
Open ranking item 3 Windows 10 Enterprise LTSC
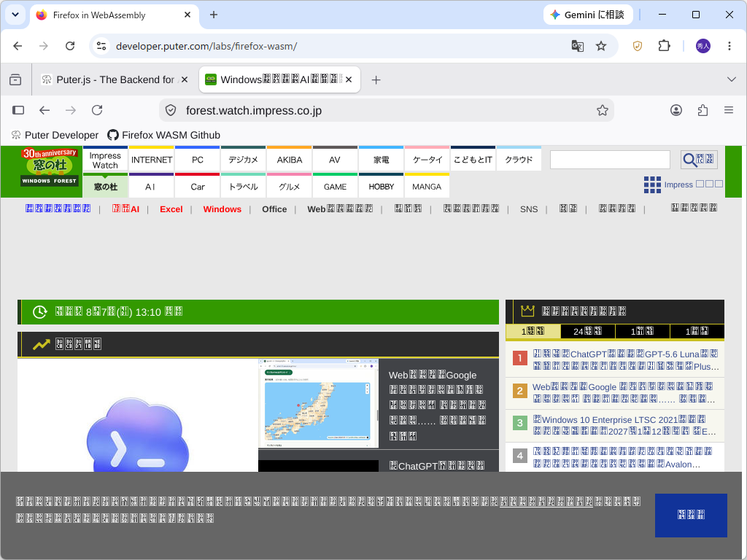pyautogui.click(x=624, y=425)
